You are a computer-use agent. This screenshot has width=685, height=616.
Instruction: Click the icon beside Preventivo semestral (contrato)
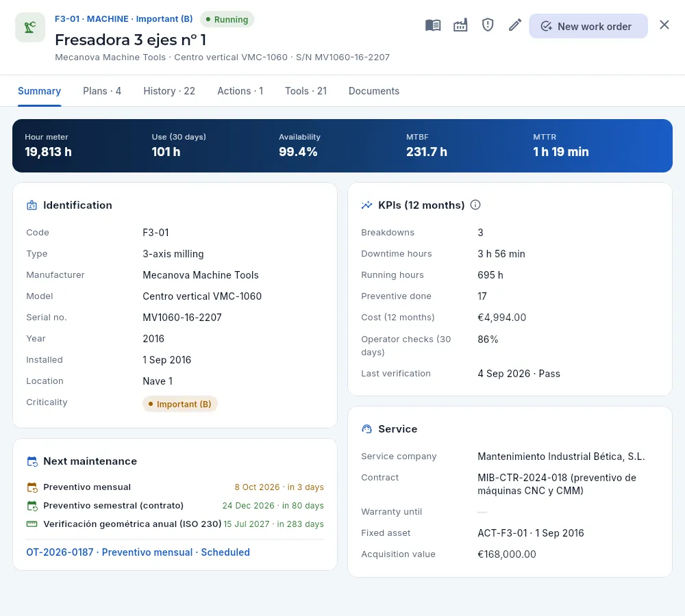click(32, 506)
